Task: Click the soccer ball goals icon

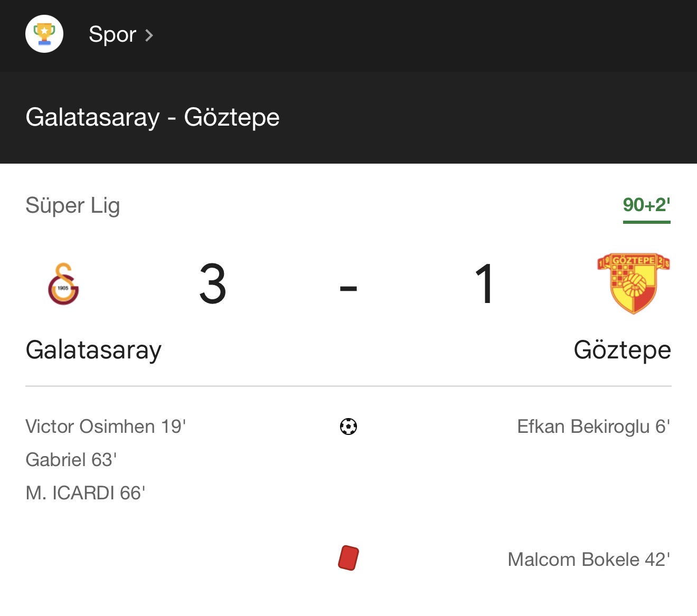Action: click(348, 427)
